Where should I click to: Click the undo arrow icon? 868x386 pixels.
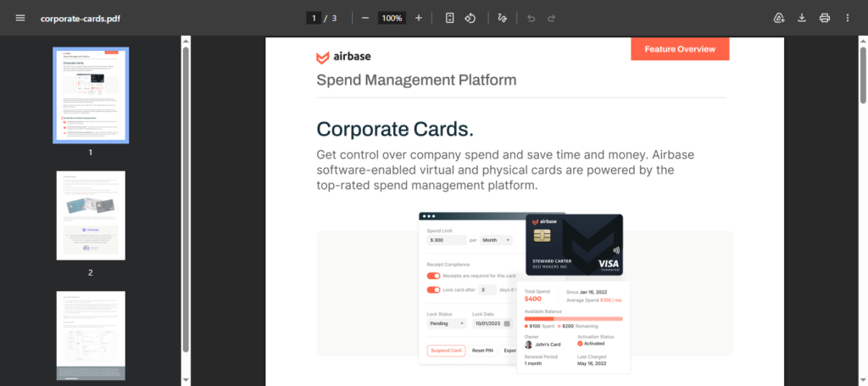point(531,19)
